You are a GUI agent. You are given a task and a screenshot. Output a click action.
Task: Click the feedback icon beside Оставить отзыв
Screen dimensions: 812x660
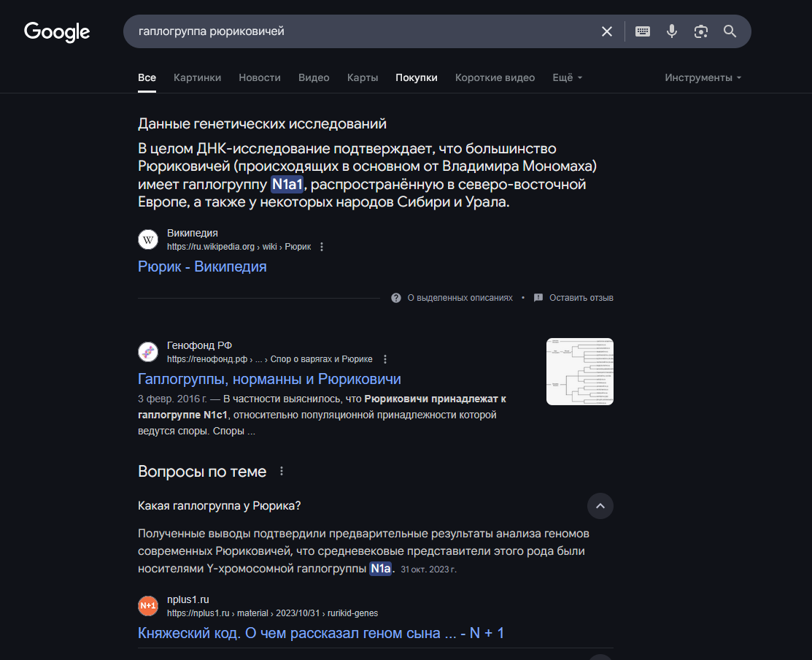coord(538,298)
